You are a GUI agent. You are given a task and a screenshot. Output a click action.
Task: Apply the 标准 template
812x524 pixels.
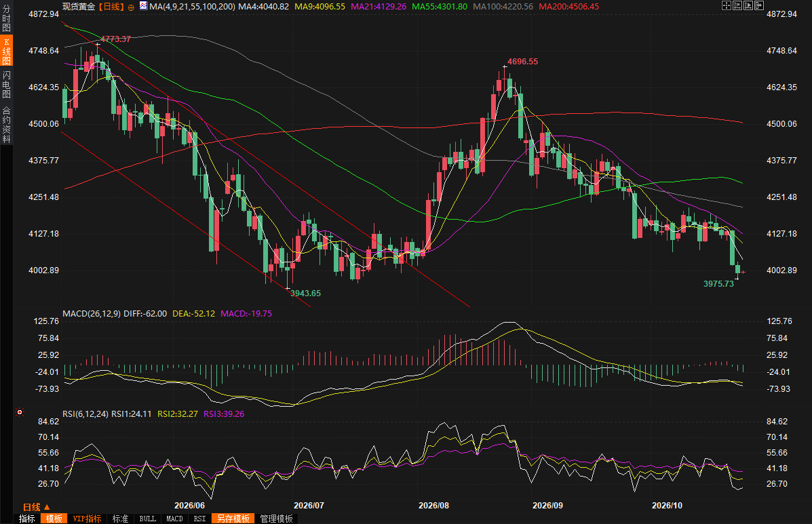pyautogui.click(x=120, y=519)
